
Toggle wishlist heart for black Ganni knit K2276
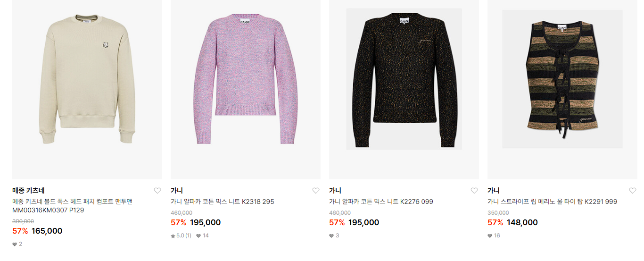pyautogui.click(x=474, y=191)
